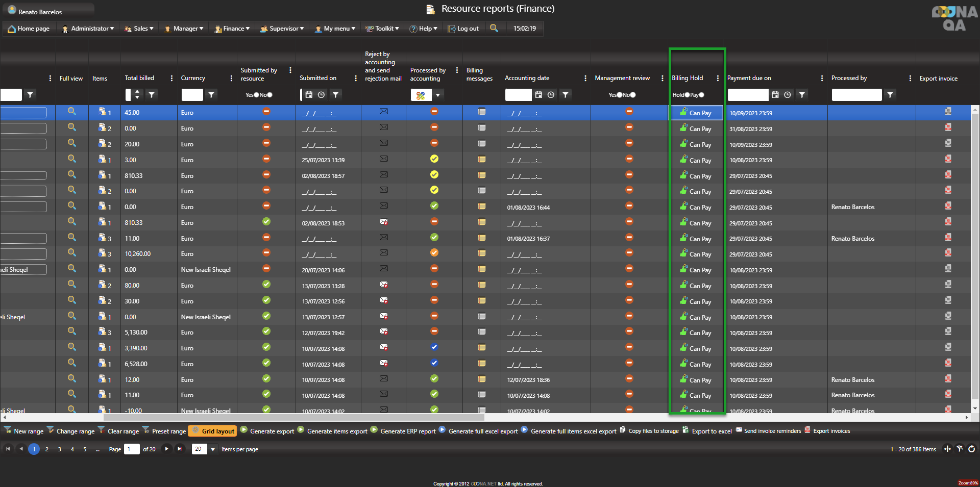Click the Grid layout button
Screen dimensions: 980x487
click(x=213, y=431)
